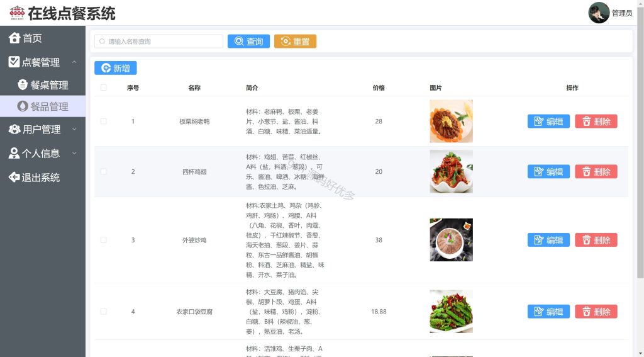The width and height of the screenshot is (644, 357).
Task: Delete the 四杯鸡翅 dish
Action: pyautogui.click(x=596, y=171)
